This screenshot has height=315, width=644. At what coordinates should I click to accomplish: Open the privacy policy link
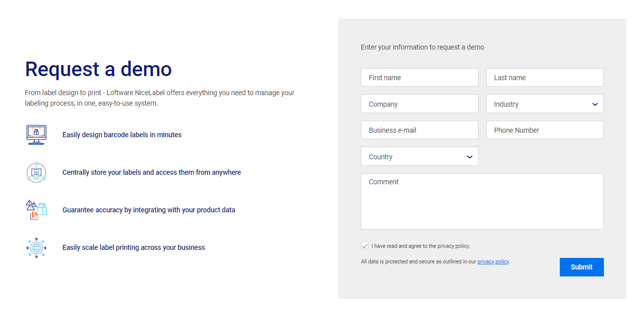click(x=493, y=261)
